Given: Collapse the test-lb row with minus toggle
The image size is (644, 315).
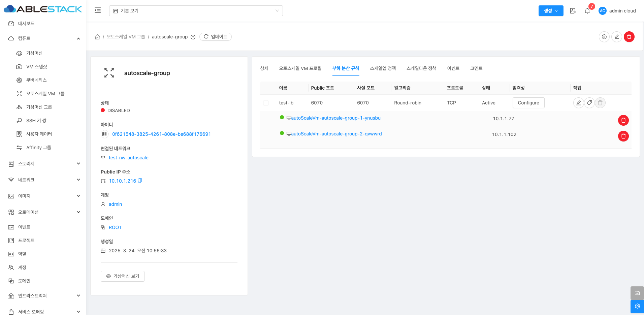Looking at the screenshot, I should coord(266,103).
